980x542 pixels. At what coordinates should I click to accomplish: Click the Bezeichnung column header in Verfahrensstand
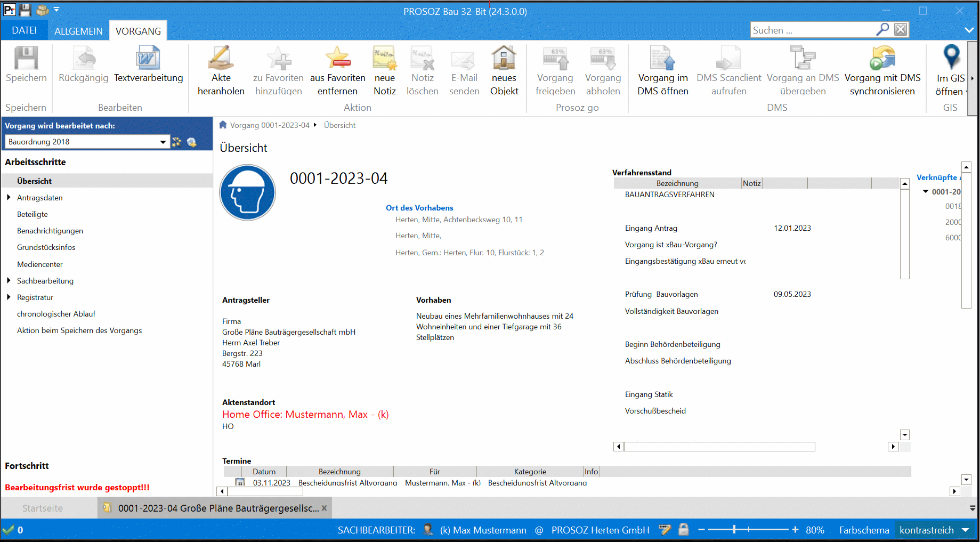[677, 183]
